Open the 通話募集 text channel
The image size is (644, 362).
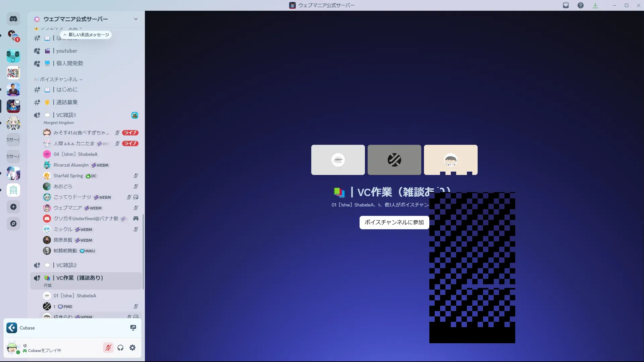click(x=67, y=102)
